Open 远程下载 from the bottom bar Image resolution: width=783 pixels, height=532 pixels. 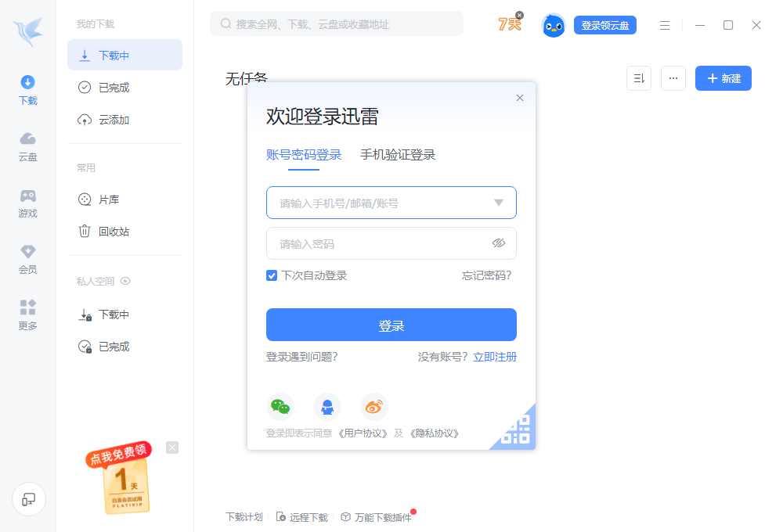[x=302, y=517]
